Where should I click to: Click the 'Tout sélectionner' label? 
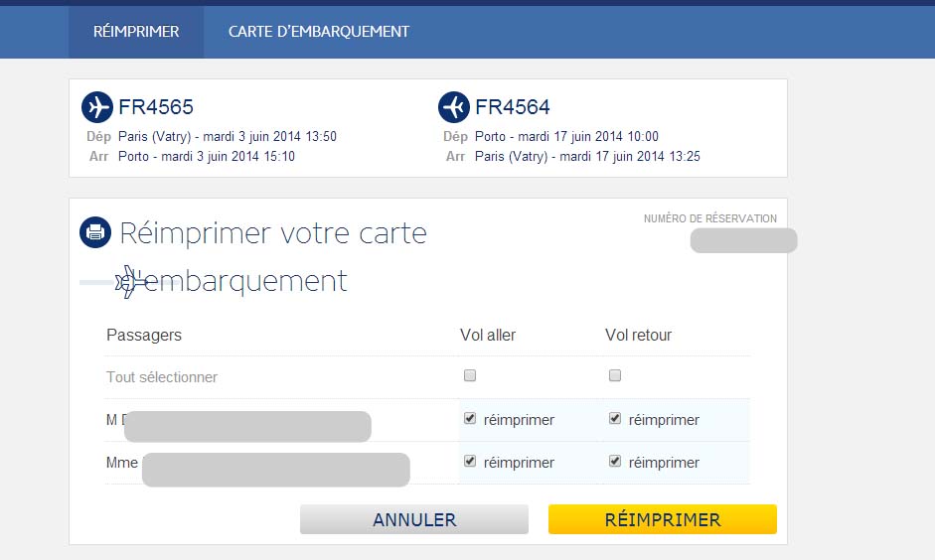point(162,377)
